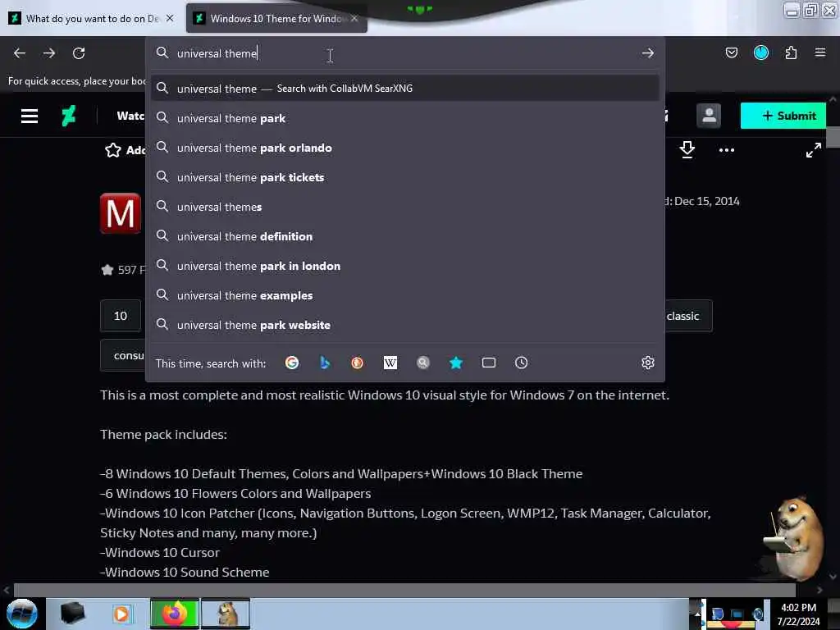Click the '10' tag button
This screenshot has height=630, width=840.
121,316
